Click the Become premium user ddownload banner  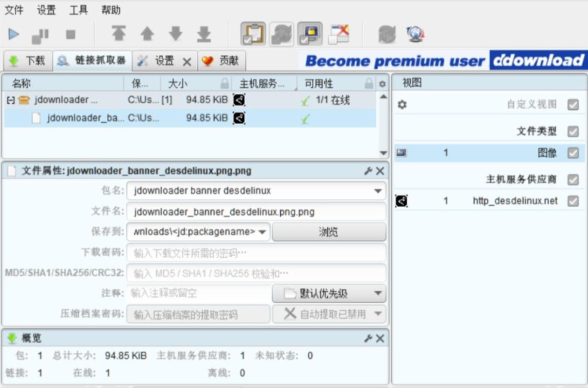443,60
